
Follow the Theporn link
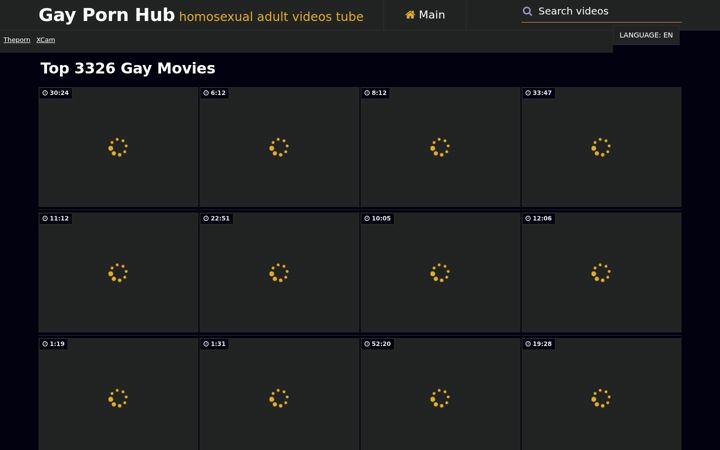[17, 40]
